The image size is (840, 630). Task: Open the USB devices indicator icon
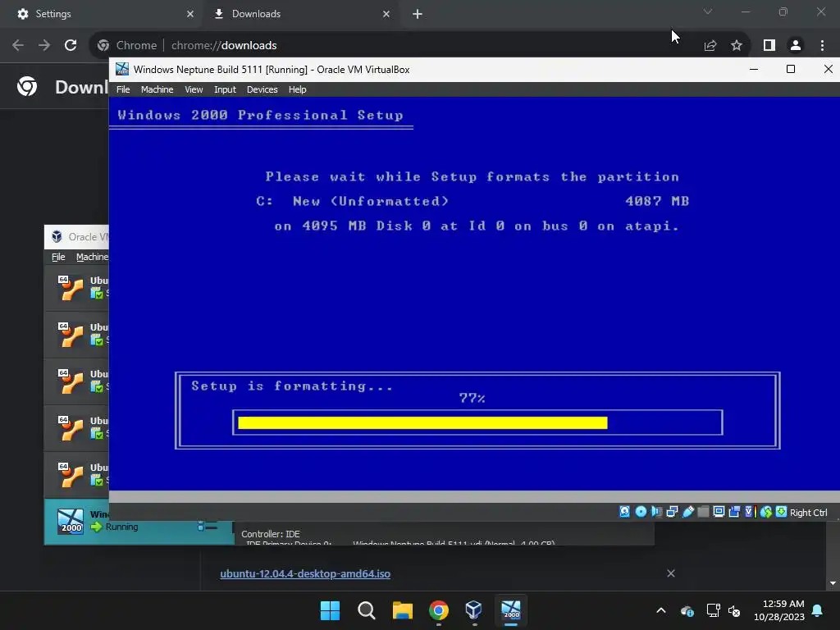688,512
